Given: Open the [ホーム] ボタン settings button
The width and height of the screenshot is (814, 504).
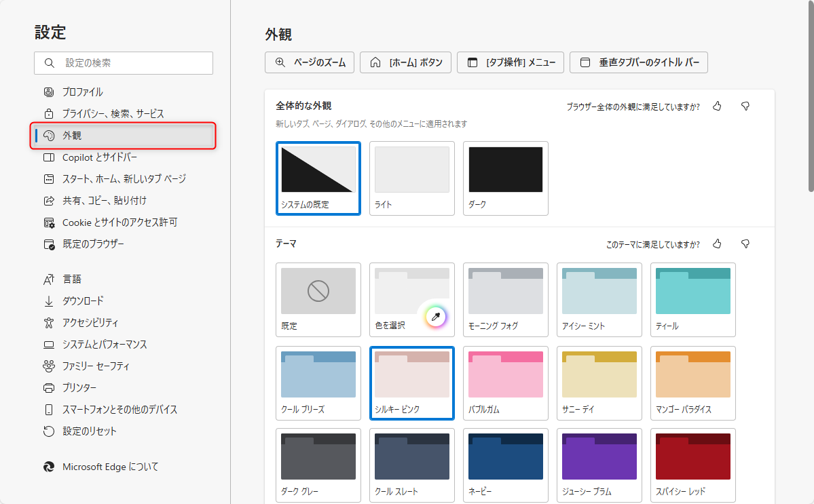Looking at the screenshot, I should pyautogui.click(x=405, y=62).
